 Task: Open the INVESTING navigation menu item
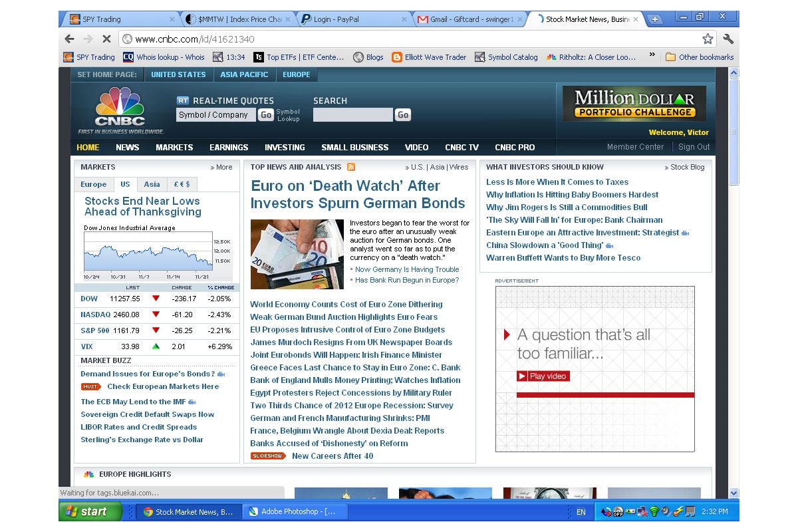click(x=285, y=147)
